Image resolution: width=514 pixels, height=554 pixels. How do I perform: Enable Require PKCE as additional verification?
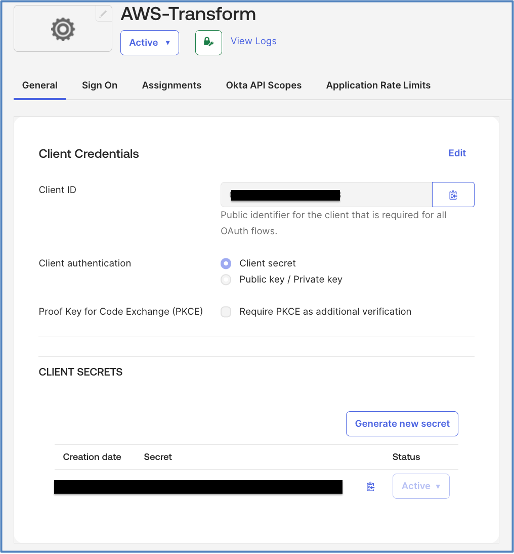click(x=226, y=312)
